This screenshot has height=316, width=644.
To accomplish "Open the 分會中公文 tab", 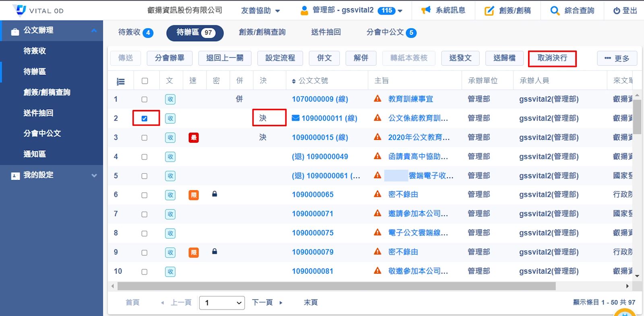I will [391, 32].
